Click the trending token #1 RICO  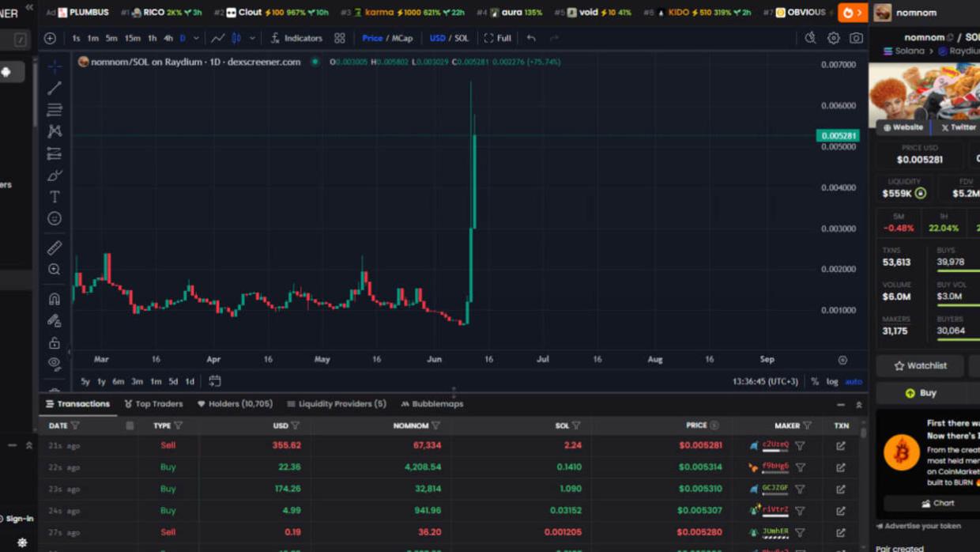click(x=162, y=13)
